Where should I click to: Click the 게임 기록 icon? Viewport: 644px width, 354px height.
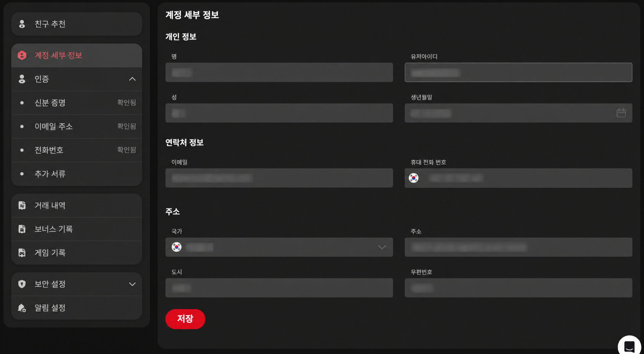point(22,253)
